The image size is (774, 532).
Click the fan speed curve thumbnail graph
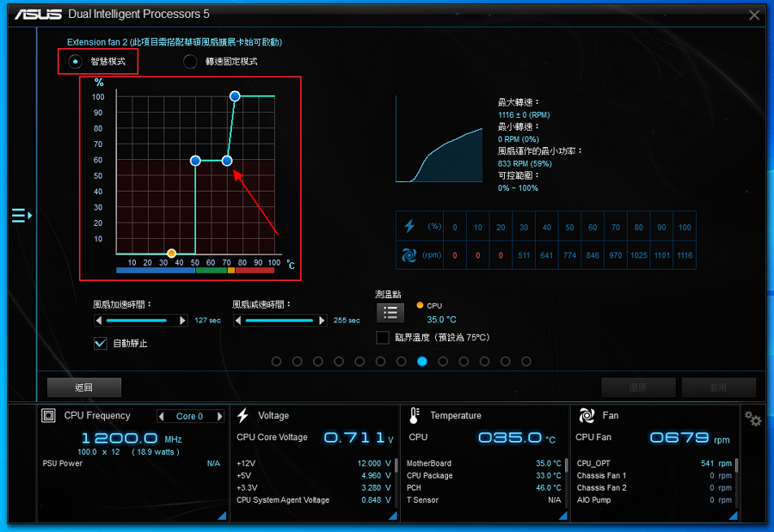439,139
